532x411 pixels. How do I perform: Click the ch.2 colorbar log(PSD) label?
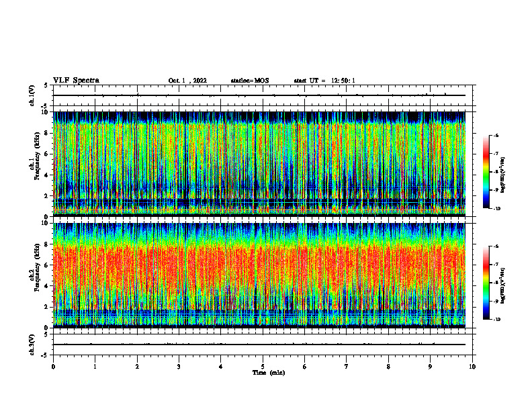[503, 285]
